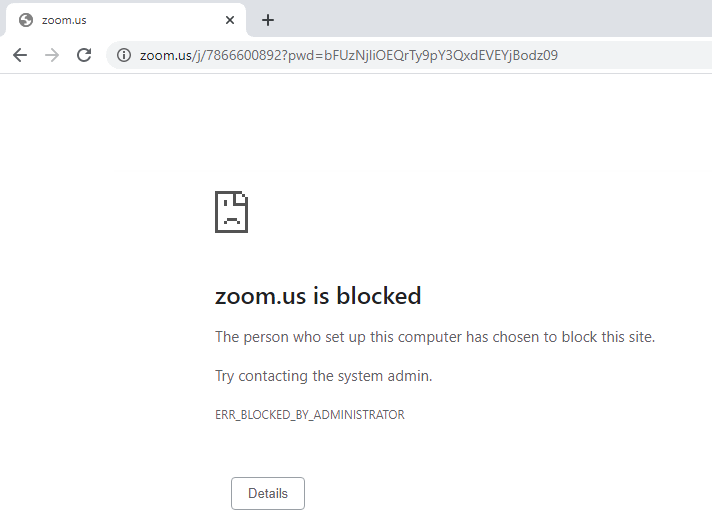Click the globe favicon in the tab
Image resolution: width=712 pixels, height=531 pixels.
[x=26, y=20]
